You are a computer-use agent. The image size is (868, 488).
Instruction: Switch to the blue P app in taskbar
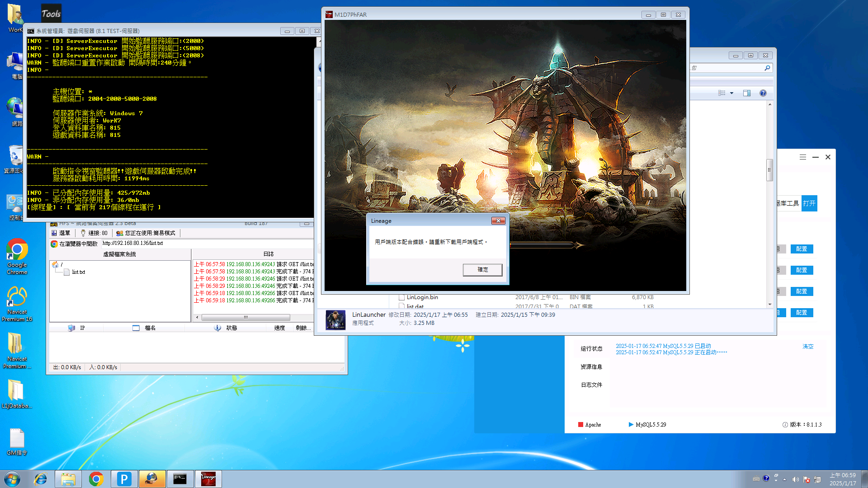[x=124, y=479]
